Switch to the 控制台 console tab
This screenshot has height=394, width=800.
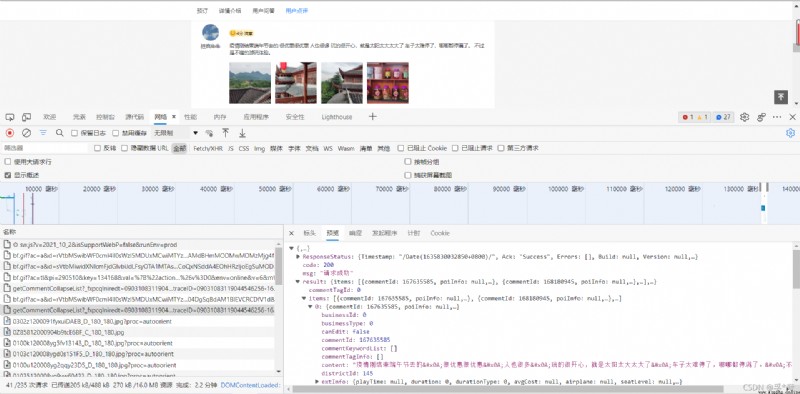click(x=106, y=117)
